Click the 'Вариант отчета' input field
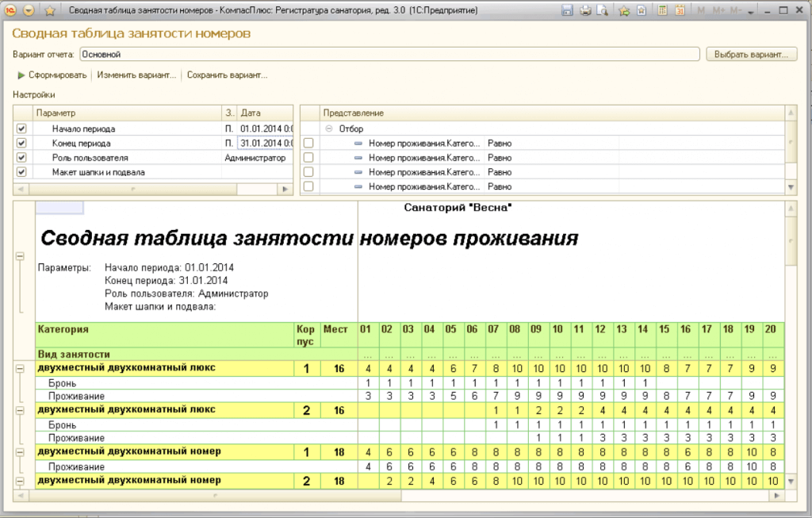The height and width of the screenshot is (518, 812). [x=389, y=55]
